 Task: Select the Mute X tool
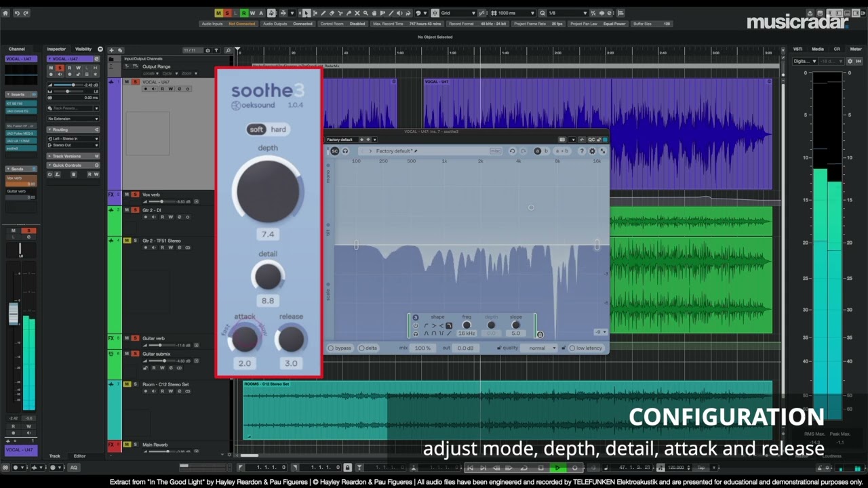click(357, 13)
